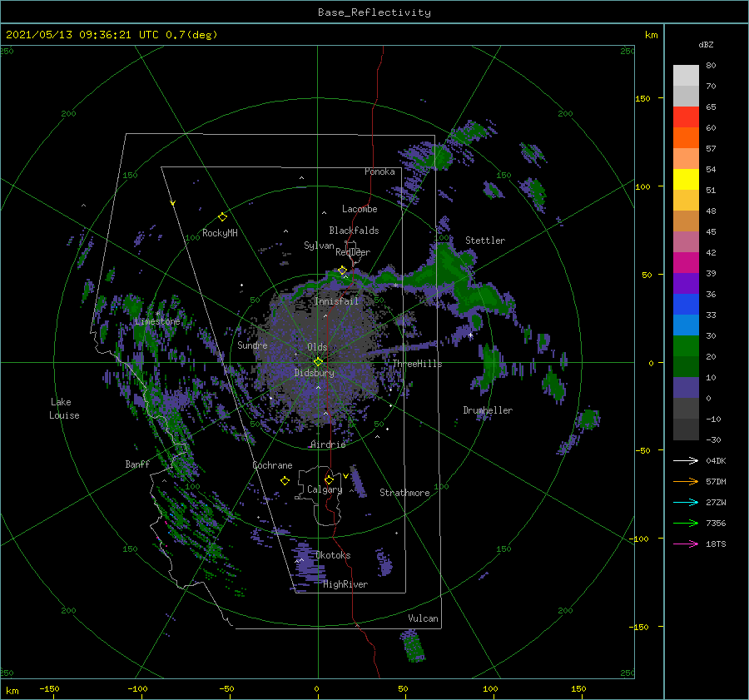The image size is (749, 700).
Task: Pick the red swatch between 65 and 60
Action: (686, 117)
